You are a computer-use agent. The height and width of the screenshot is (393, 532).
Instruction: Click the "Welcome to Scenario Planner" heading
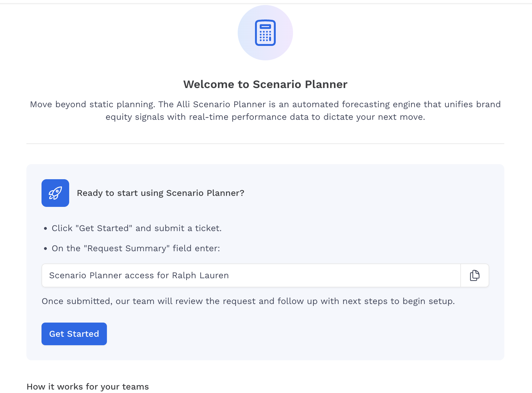point(265,84)
